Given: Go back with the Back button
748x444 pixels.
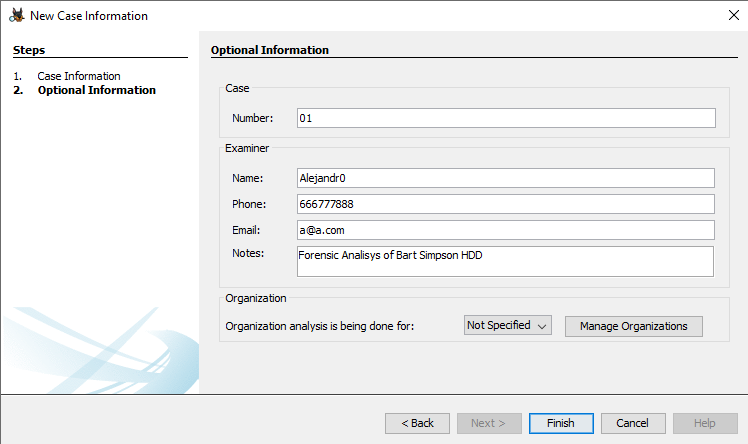Looking at the screenshot, I should tap(417, 423).
